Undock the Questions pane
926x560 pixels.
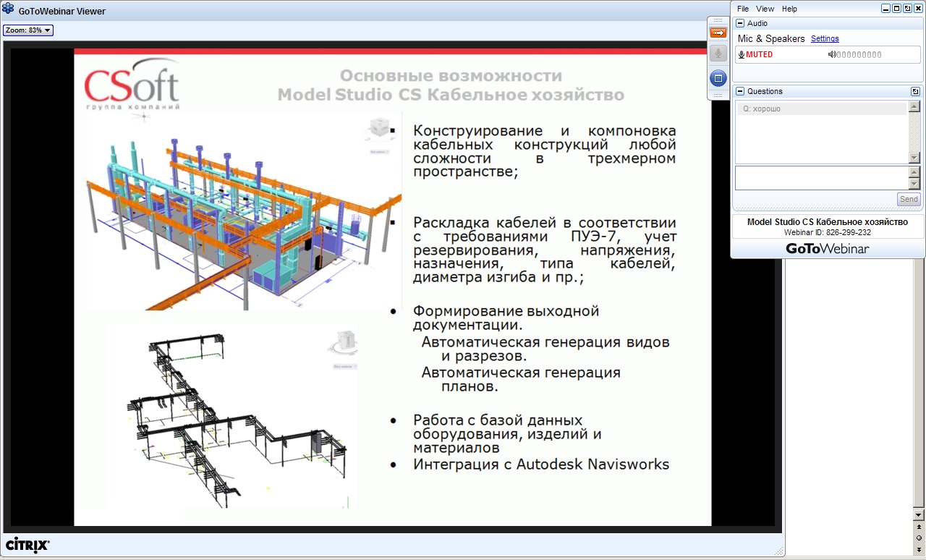[915, 91]
